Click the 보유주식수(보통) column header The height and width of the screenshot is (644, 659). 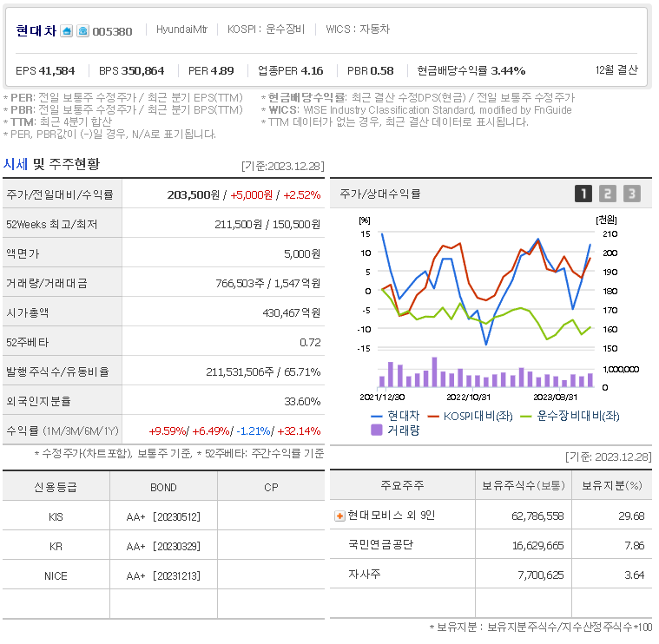[x=524, y=485]
